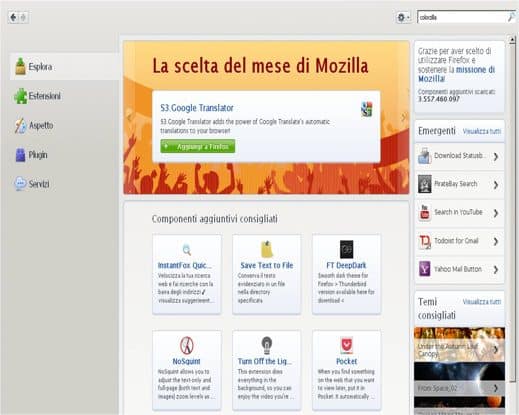Click the Servizi chat bubble icon
519x415 pixels.
pos(20,183)
